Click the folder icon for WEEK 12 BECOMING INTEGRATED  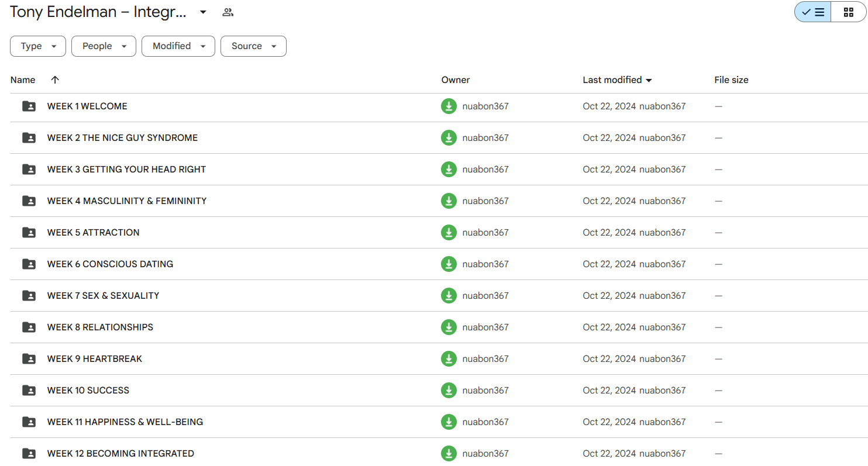click(x=29, y=454)
